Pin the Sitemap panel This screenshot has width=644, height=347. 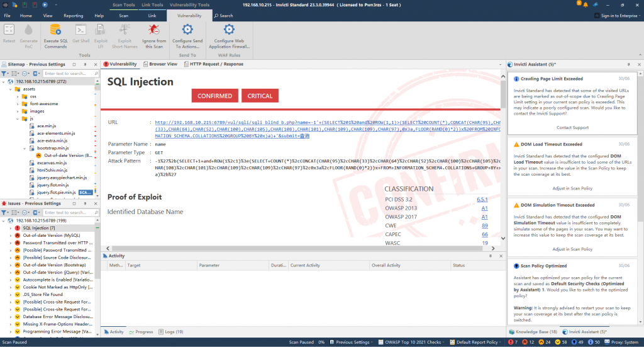click(x=85, y=64)
